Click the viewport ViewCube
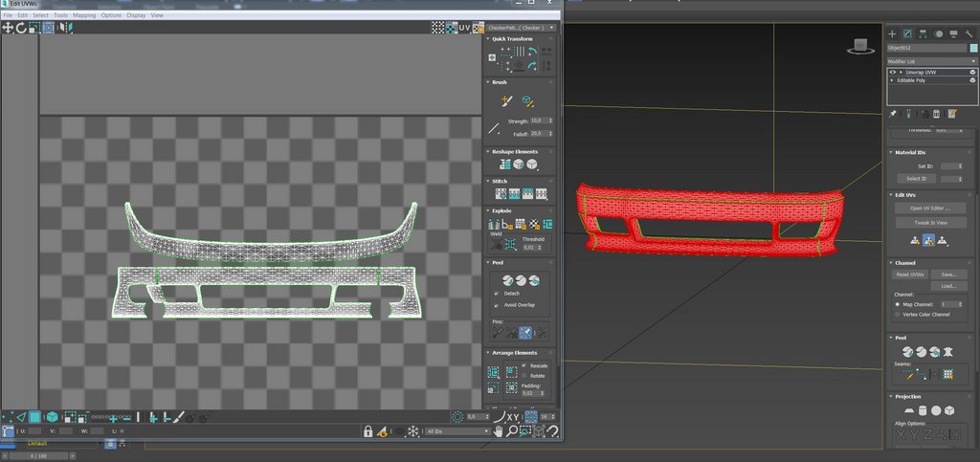The height and width of the screenshot is (462, 980). tap(860, 46)
